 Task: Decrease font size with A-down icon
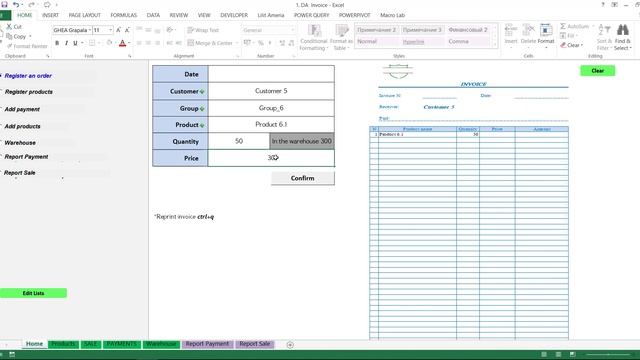pos(127,30)
